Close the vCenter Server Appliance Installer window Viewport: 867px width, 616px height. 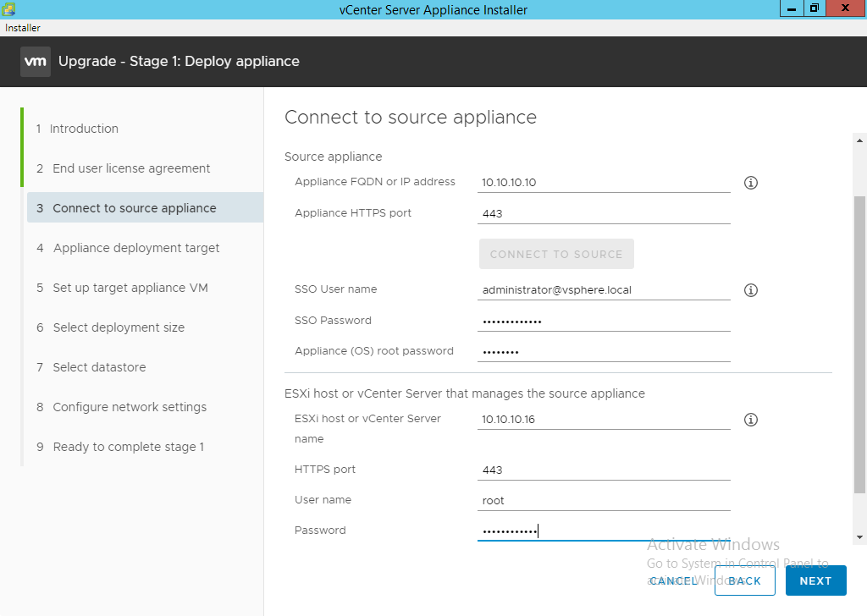(846, 8)
